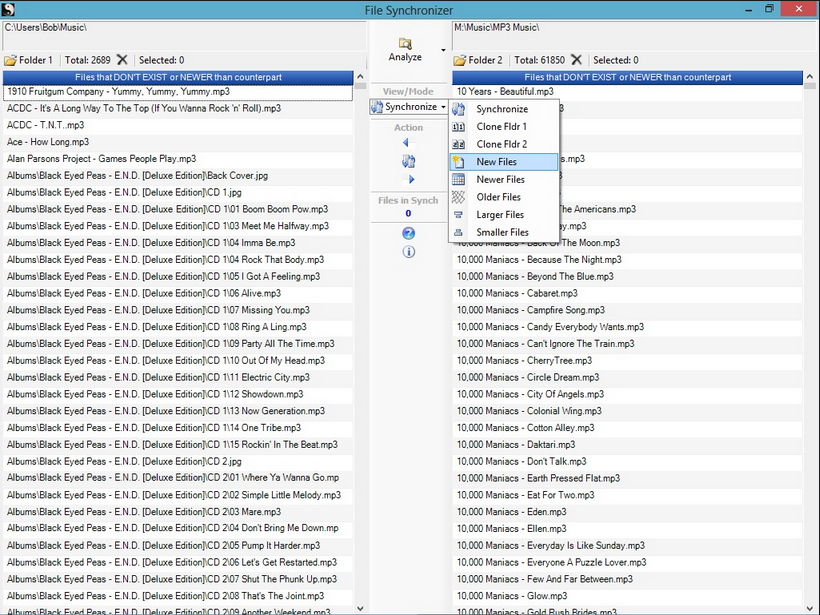The image size is (820, 615).
Task: Select 01 Boom Boom Pow.mp3
Action: [x=178, y=209]
